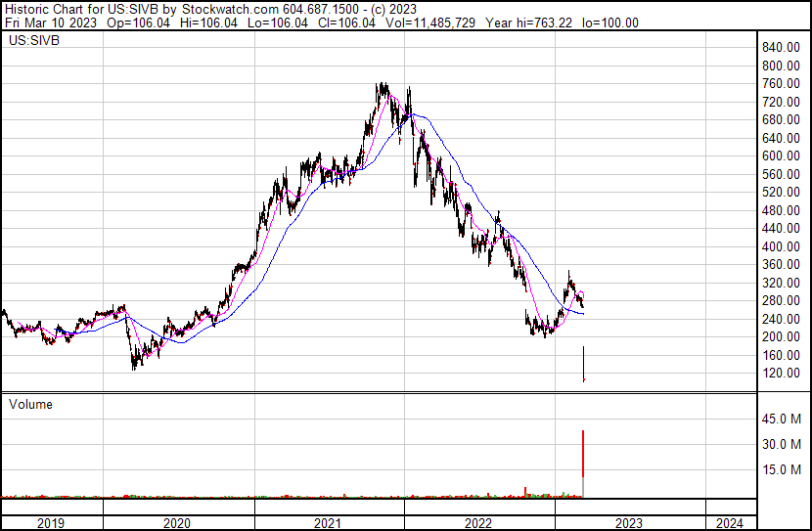Click the 'Fri Mar 10 2023' date text
Image resolution: width=812 pixels, height=531 pixels.
51,22
